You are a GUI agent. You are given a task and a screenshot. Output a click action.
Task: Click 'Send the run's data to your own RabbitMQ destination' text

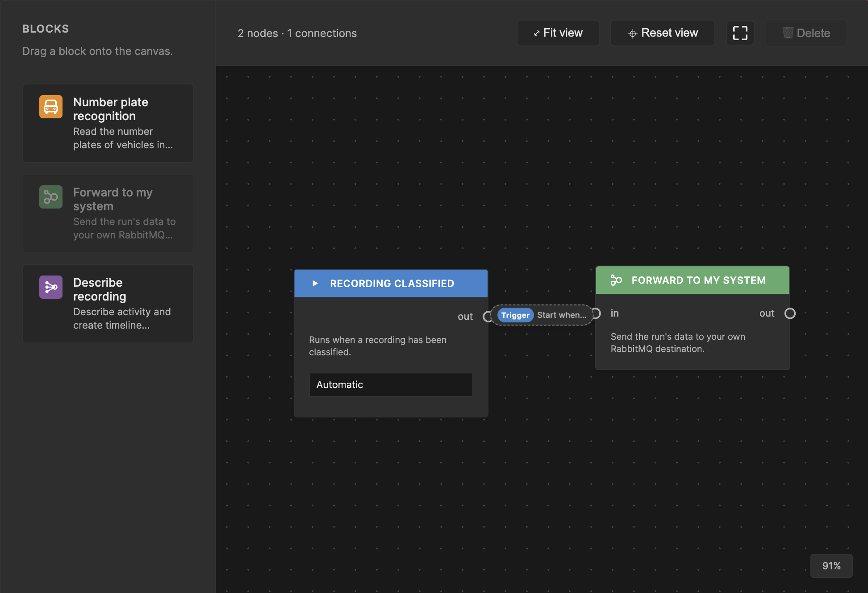678,343
